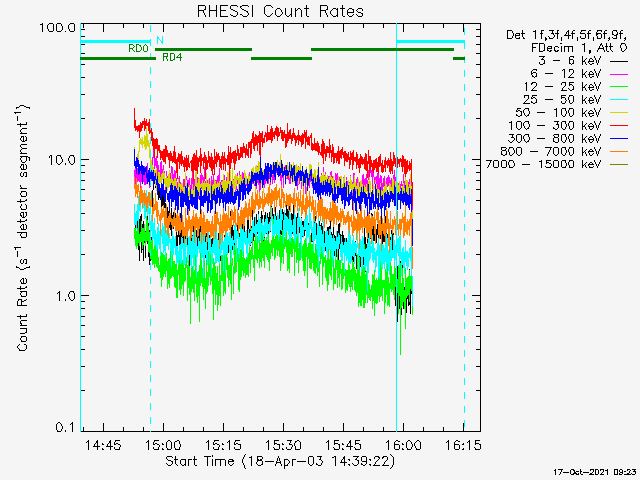Click the RD4 label near the top
The width and height of the screenshot is (640, 480).
(172, 58)
